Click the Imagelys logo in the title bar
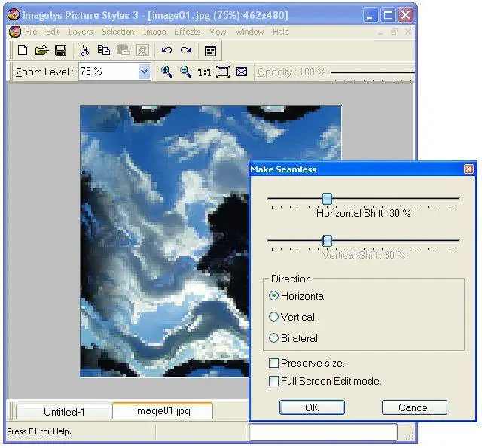This screenshot has height=448, width=482. [x=14, y=14]
